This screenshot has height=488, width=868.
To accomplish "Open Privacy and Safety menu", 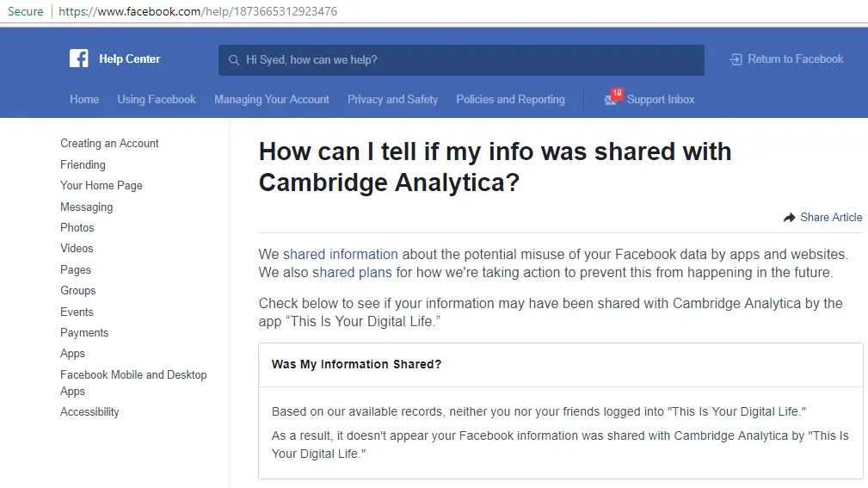I will coord(392,99).
